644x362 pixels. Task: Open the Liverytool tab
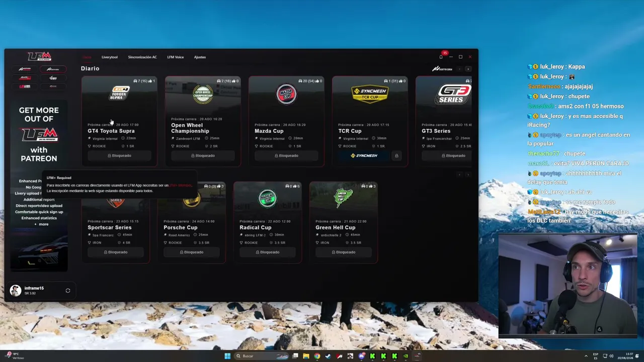(109, 57)
